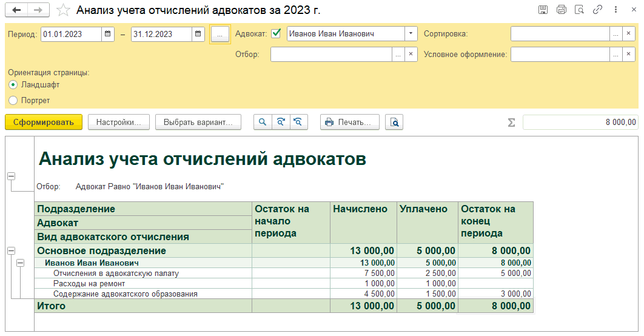The height and width of the screenshot is (336, 644).
Task: Click the magnifier search icon in toolbar
Action: [x=263, y=122]
